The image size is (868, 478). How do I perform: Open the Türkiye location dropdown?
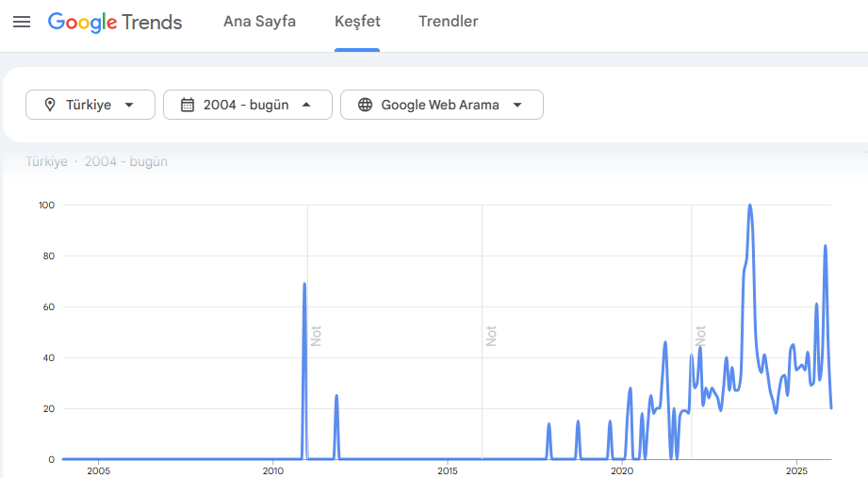coord(90,105)
